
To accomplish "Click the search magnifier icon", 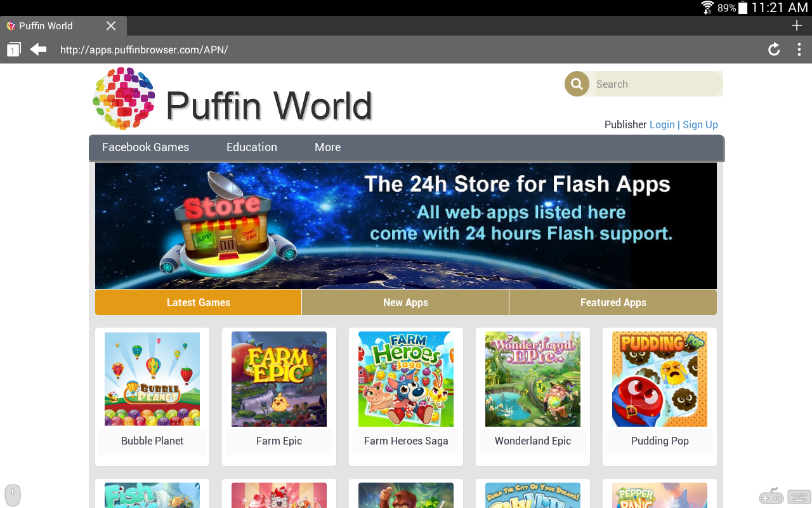I will tap(577, 84).
